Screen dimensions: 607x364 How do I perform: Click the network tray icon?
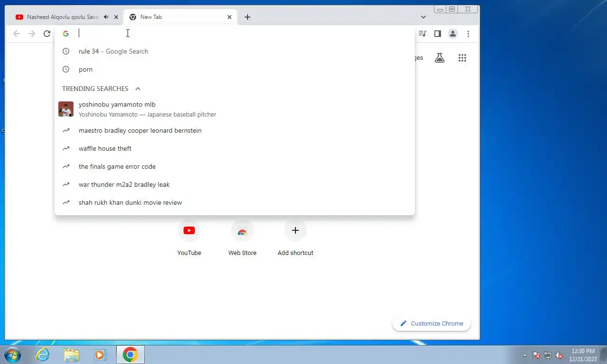[x=548, y=355]
